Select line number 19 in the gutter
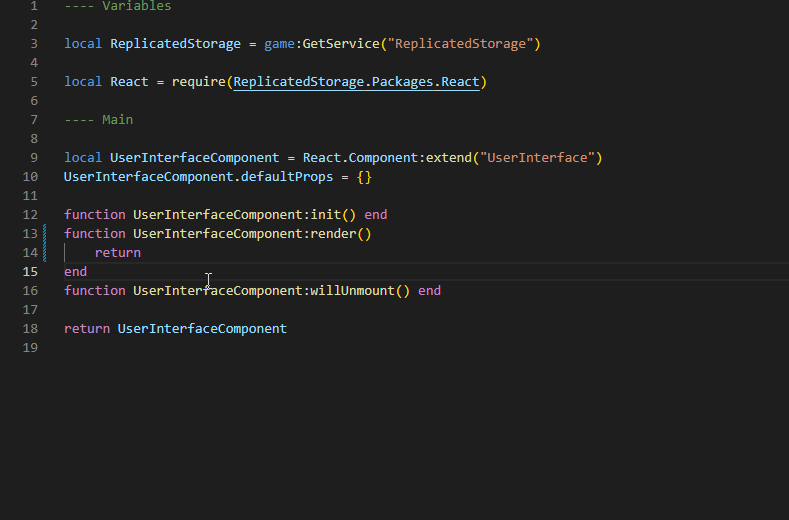 30,348
